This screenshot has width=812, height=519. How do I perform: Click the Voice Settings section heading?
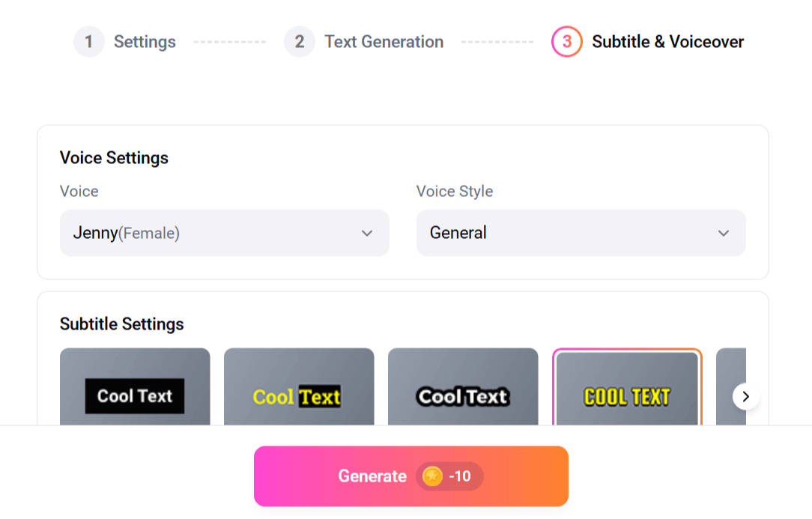[114, 158]
